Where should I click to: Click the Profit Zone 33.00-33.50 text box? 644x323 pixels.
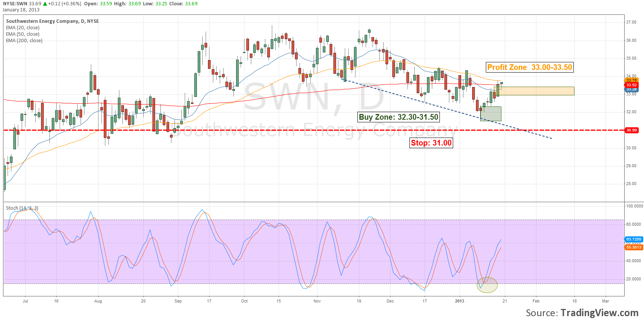[x=530, y=67]
